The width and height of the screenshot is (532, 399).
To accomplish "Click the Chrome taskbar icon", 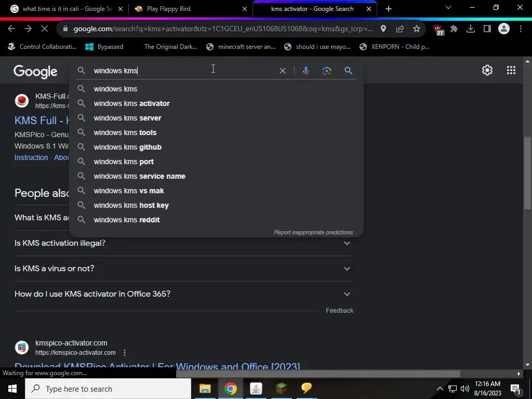I will click(x=230, y=389).
